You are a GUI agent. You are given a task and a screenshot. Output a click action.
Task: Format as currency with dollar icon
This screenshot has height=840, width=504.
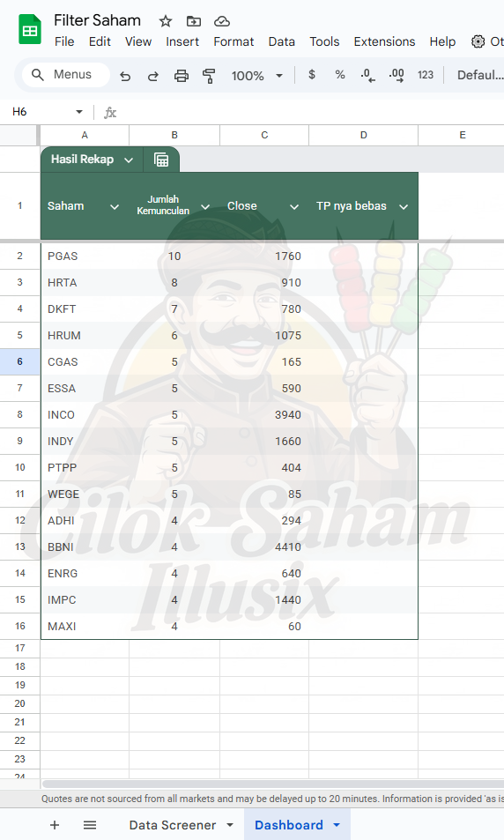pos(312,75)
